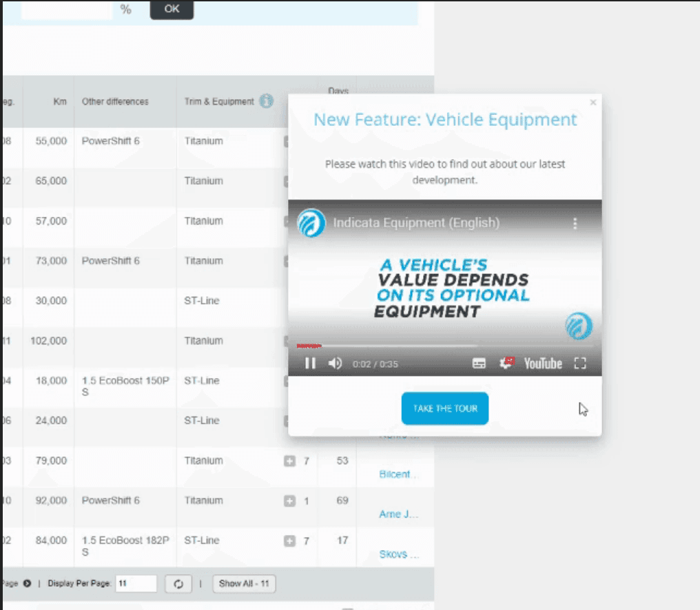Click the Display Per Page field
This screenshot has height=610, width=700.
tap(136, 583)
